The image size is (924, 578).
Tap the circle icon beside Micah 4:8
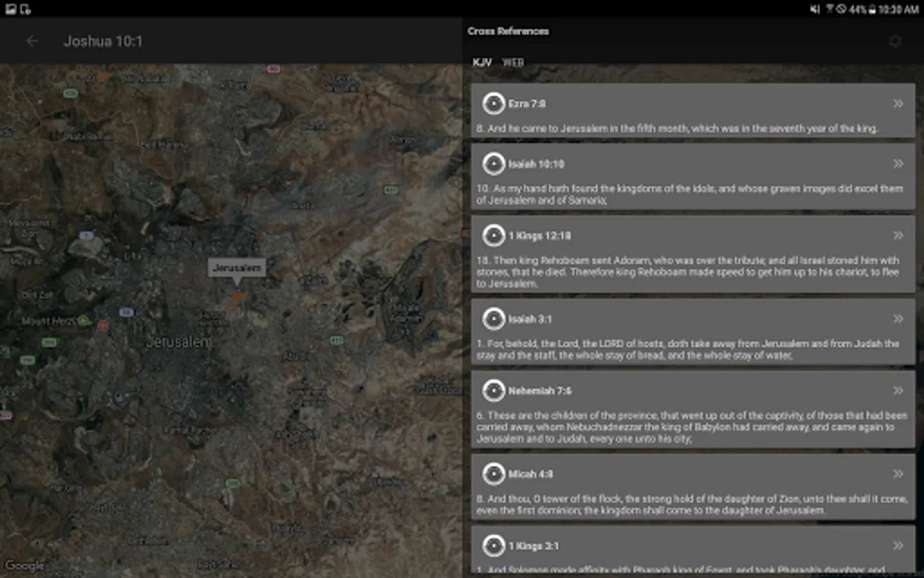(x=493, y=474)
